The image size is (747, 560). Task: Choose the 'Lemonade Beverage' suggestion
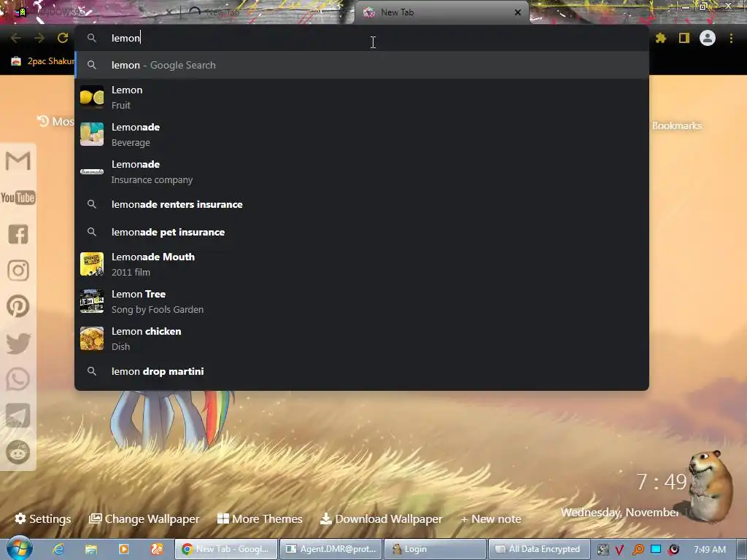[362, 135]
